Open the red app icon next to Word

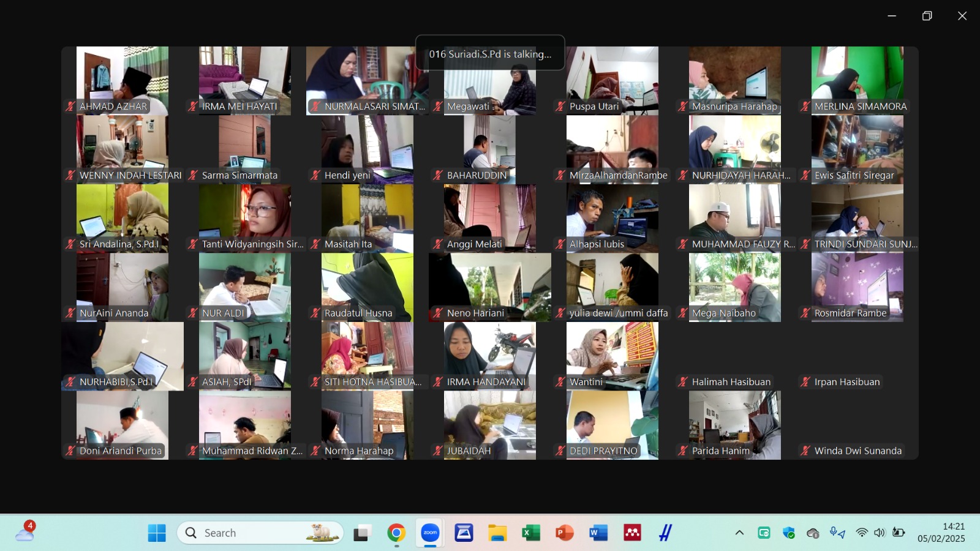632,533
